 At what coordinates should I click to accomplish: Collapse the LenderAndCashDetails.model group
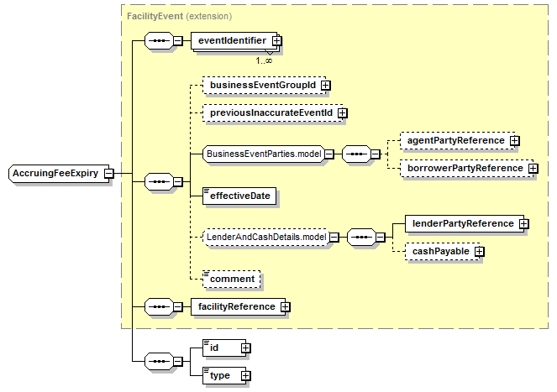334,238
